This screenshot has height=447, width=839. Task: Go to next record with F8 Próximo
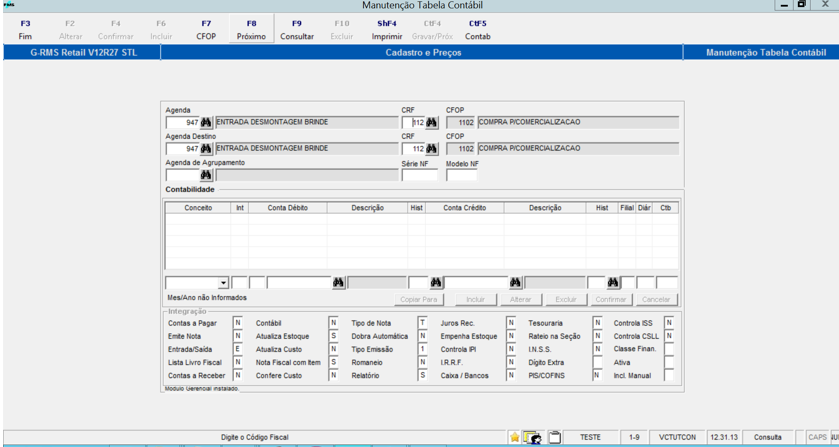click(x=251, y=30)
